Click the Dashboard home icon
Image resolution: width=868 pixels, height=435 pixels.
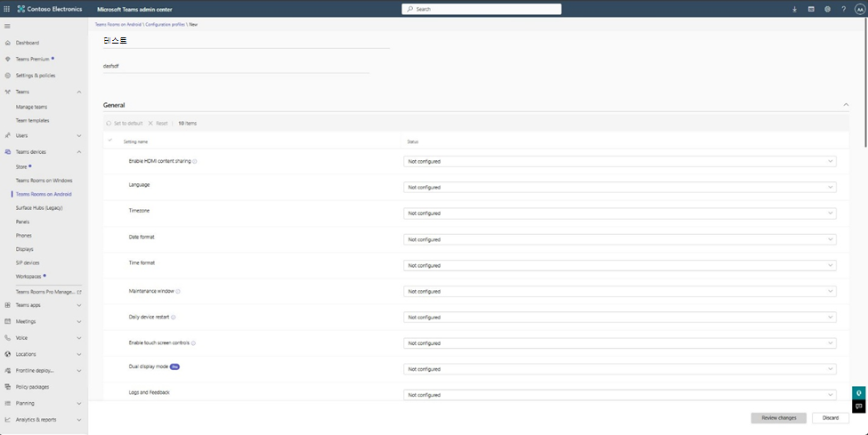click(8, 43)
